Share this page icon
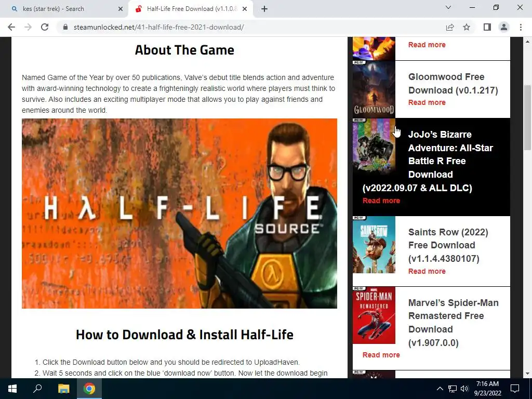This screenshot has width=532, height=399. [x=450, y=27]
